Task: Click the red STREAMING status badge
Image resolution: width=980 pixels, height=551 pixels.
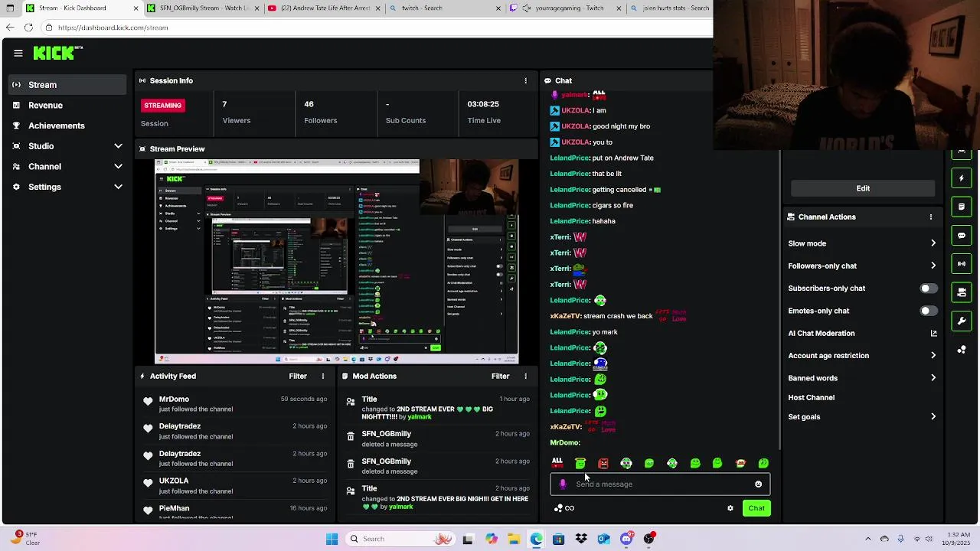Action: tap(162, 105)
